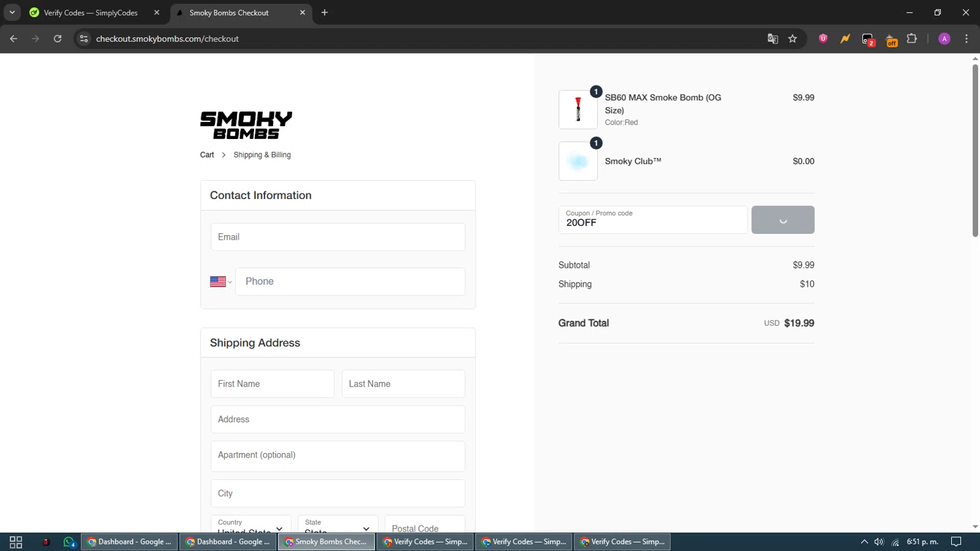Open the orange lightning extension icon
Image resolution: width=980 pixels, height=551 pixels.
[845, 39]
